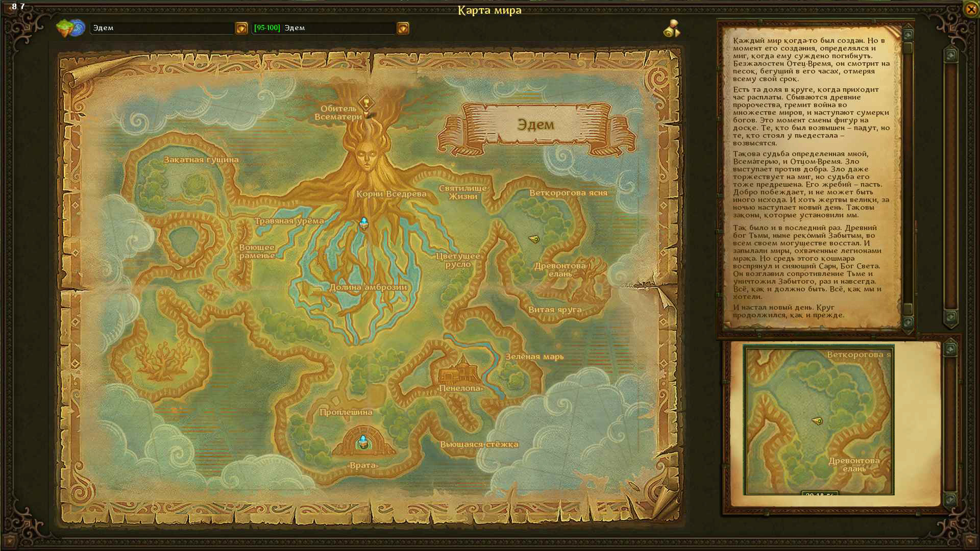This screenshot has width=980, height=551.
Task: Select the Закатная гущина region label
Action: (x=201, y=160)
